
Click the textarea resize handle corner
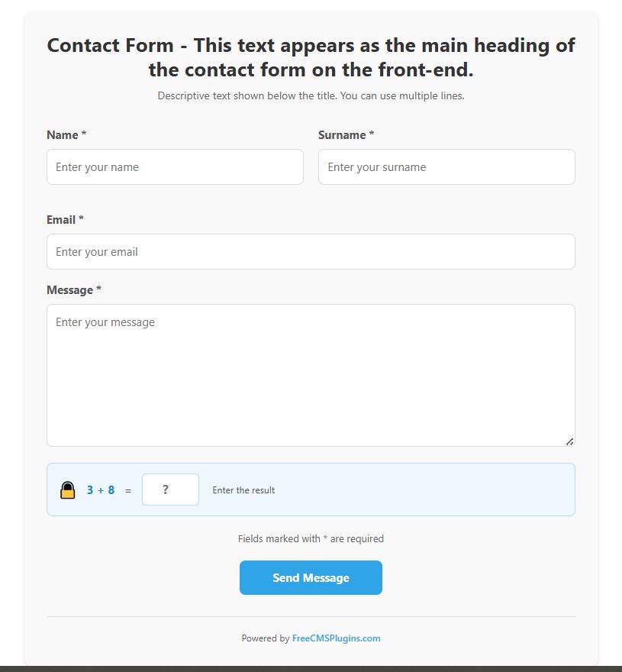(x=571, y=441)
